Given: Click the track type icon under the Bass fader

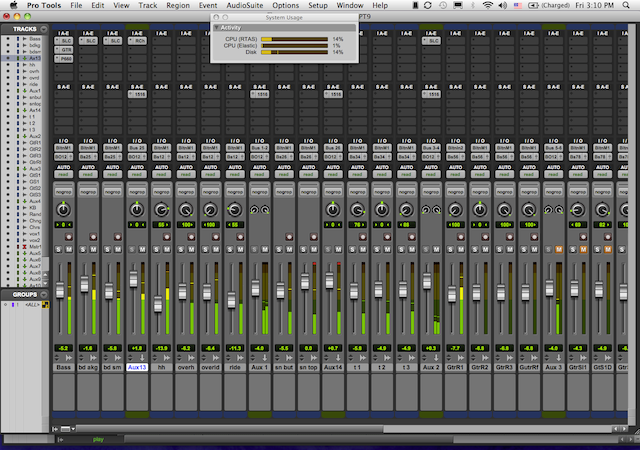Looking at the screenshot, I should (69, 358).
